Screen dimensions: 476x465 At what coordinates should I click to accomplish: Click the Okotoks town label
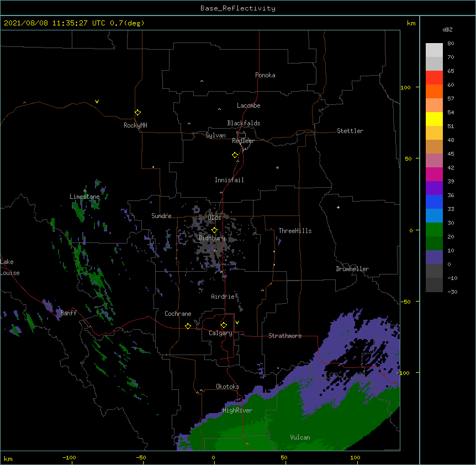click(x=228, y=387)
